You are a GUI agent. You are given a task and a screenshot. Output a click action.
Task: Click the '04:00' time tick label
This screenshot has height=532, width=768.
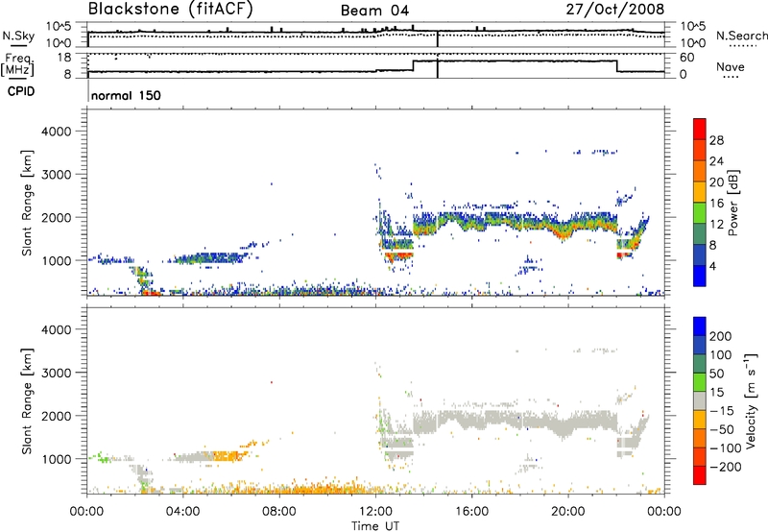click(182, 512)
